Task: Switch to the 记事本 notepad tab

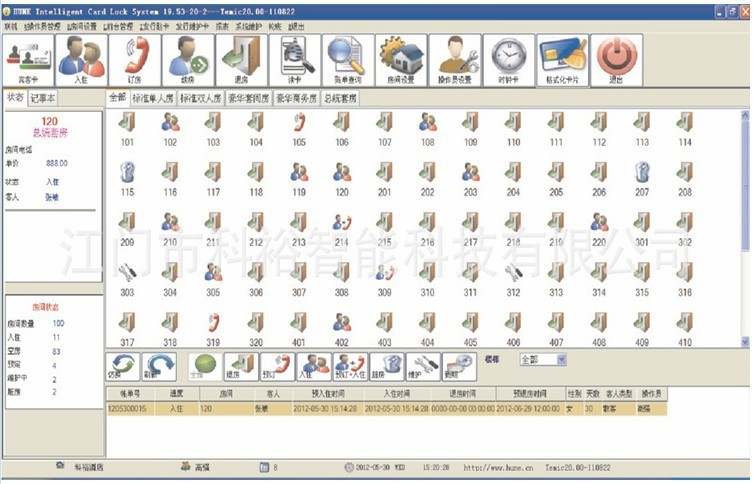Action: point(43,98)
